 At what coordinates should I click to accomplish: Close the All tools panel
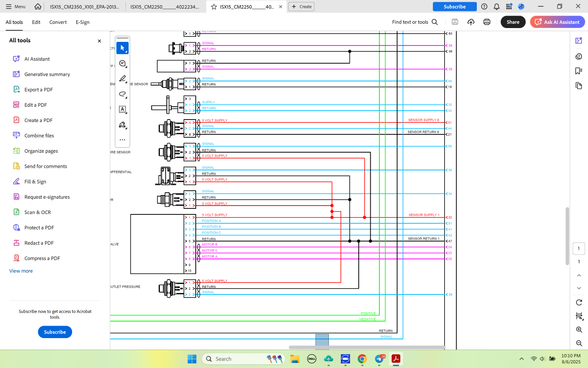tap(99, 41)
